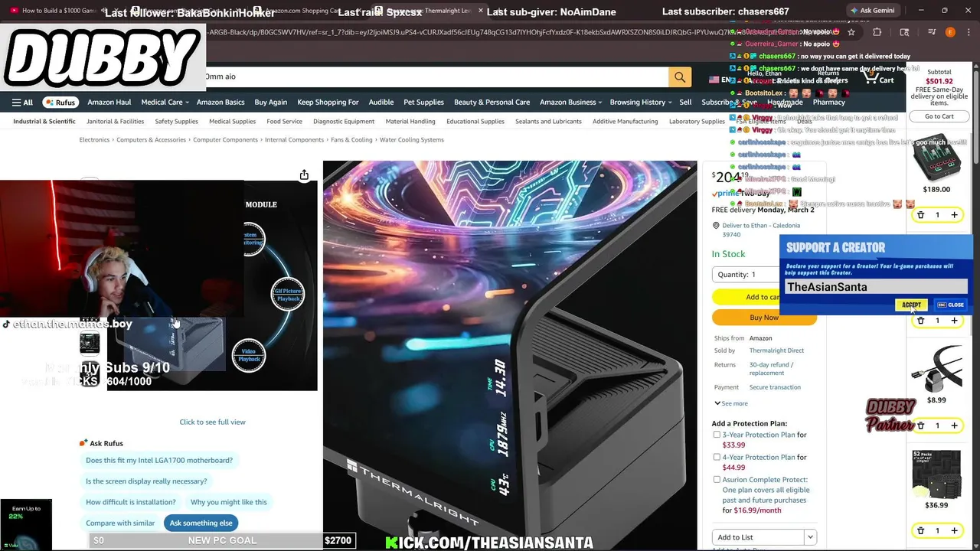Check the 4-Year Protection Plan box

pyautogui.click(x=717, y=457)
